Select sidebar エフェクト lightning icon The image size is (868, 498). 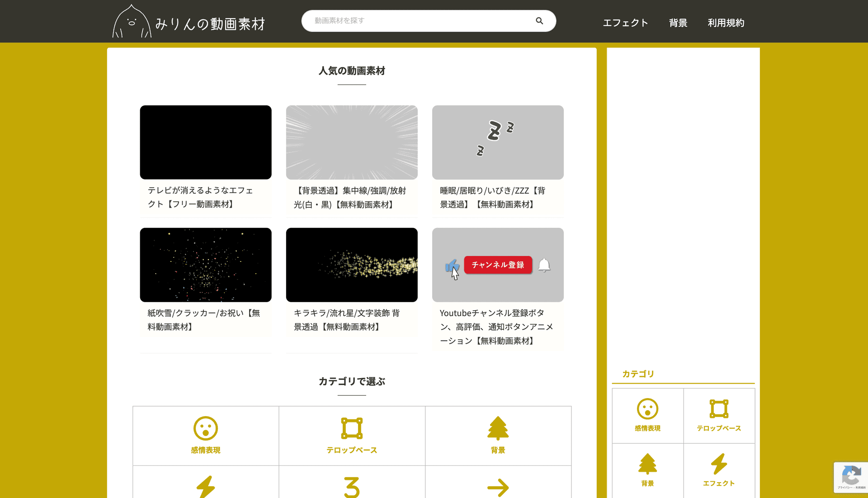point(719,464)
